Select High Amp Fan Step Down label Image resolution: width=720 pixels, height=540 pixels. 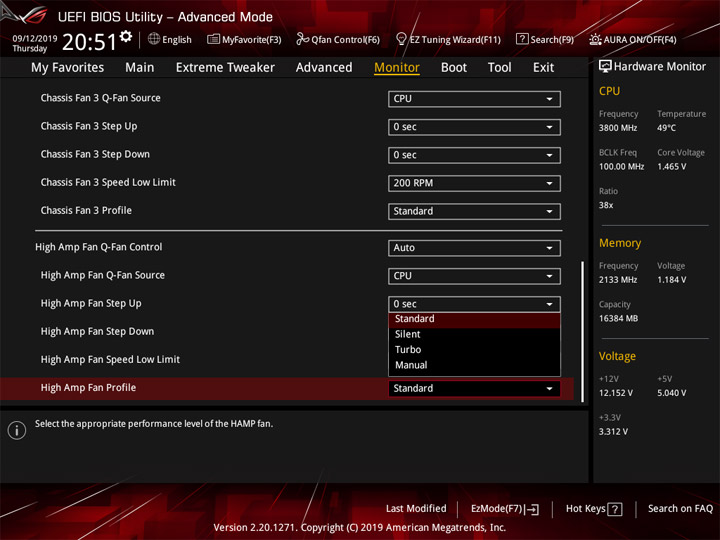tap(97, 332)
